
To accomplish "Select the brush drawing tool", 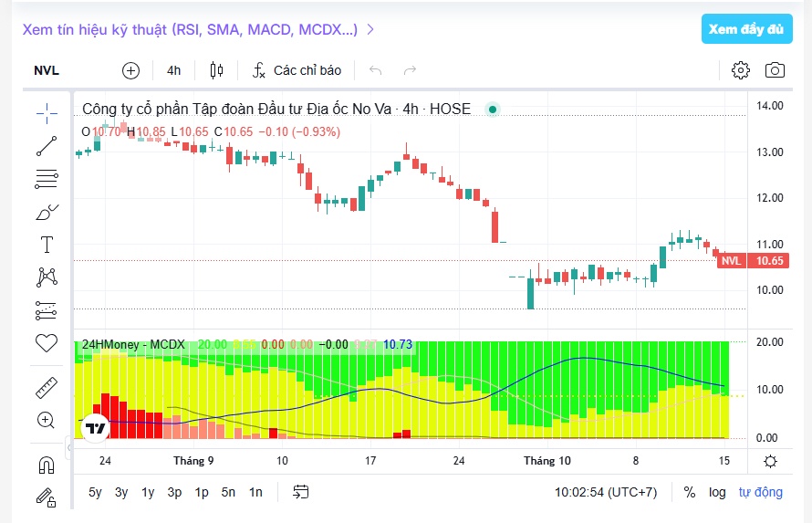I will coord(47,212).
